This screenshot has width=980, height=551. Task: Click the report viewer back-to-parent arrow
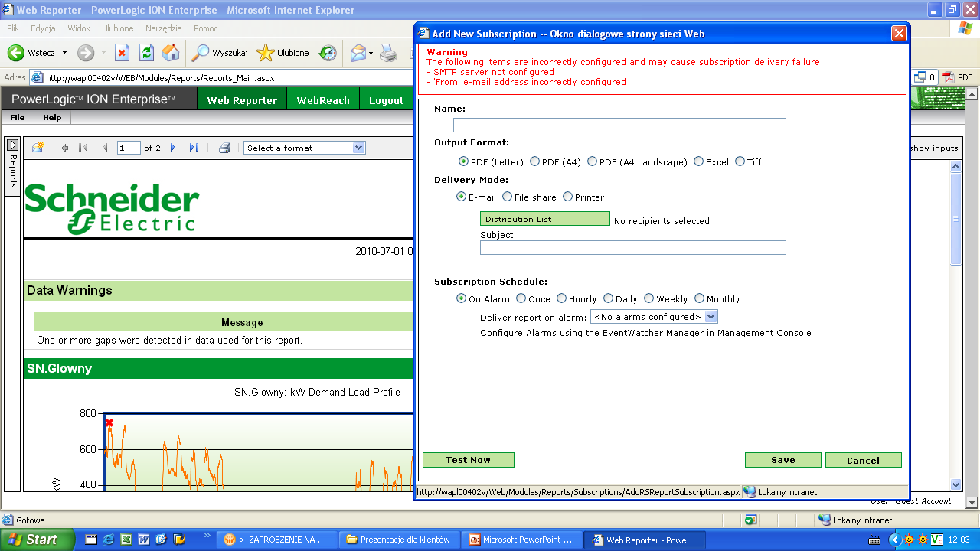(64, 148)
